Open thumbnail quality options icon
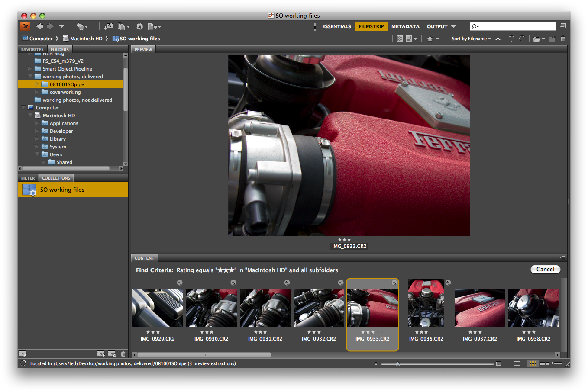588x392 pixels. 411,39
